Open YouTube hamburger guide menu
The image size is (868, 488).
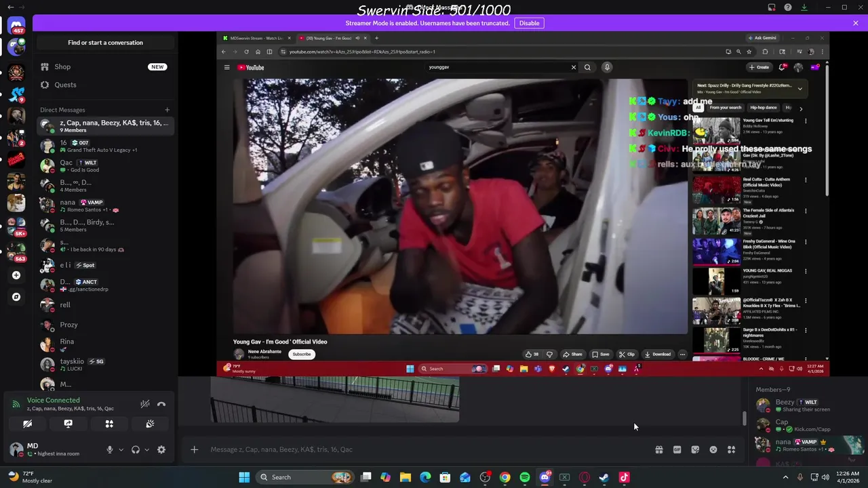(226, 67)
